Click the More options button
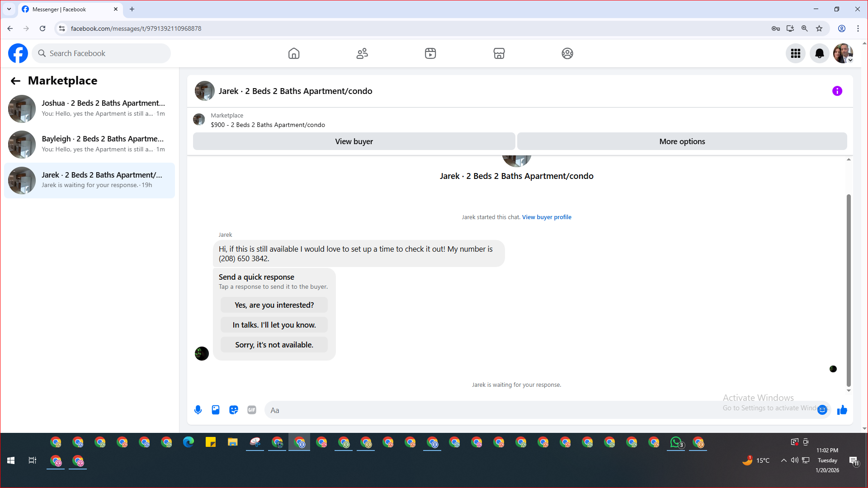 pos(682,141)
